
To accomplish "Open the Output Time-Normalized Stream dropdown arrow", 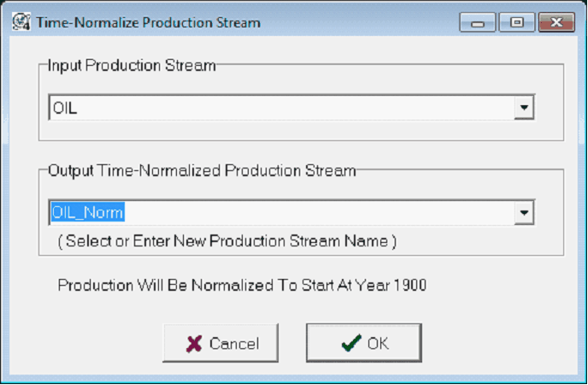I will pyautogui.click(x=523, y=212).
